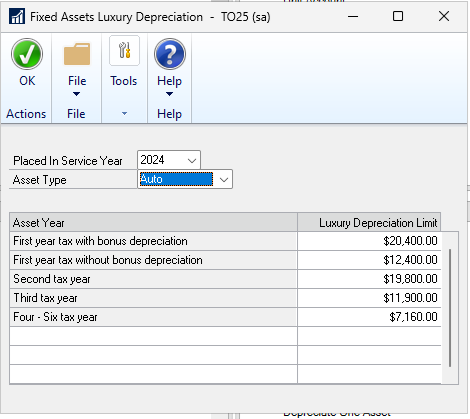Expand the small arrow under Tools group
This screenshot has width=470, height=419.
(x=124, y=114)
